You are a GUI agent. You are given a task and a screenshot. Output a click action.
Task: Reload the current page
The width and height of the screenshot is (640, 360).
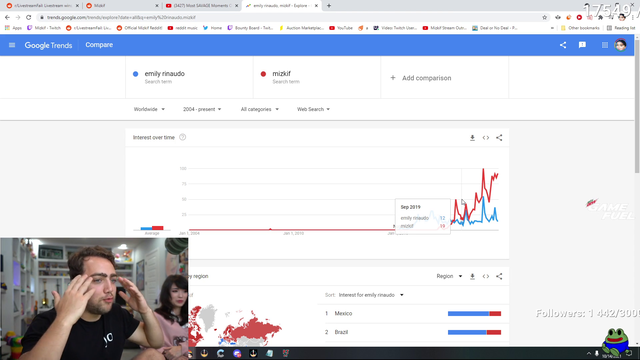pos(28,17)
